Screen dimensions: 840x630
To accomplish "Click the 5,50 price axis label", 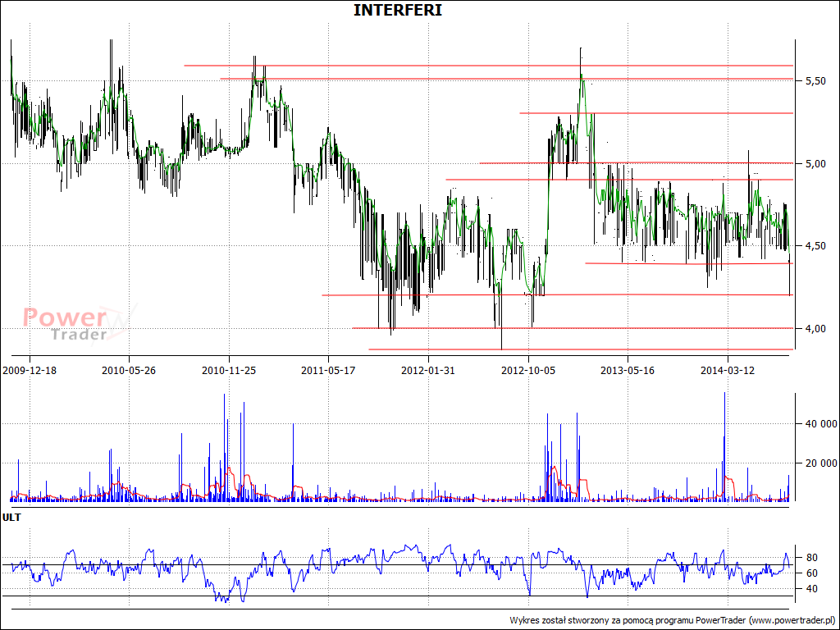I will [815, 81].
